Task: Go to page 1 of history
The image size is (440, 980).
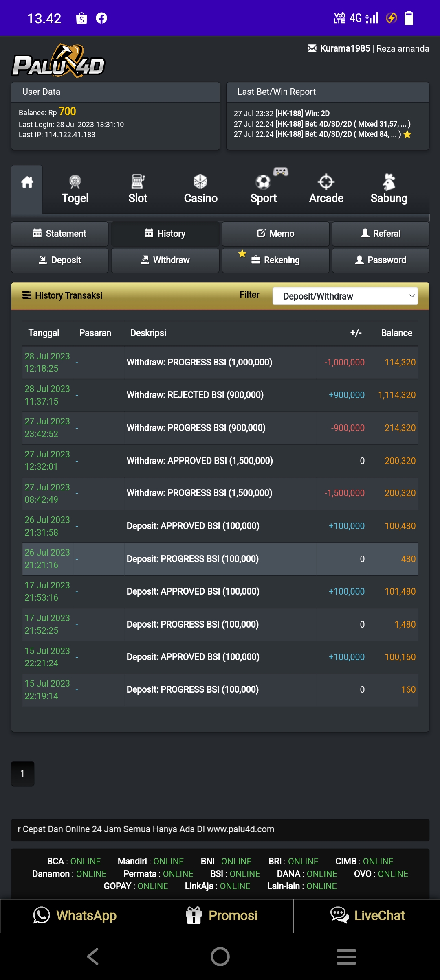Action: click(x=22, y=773)
